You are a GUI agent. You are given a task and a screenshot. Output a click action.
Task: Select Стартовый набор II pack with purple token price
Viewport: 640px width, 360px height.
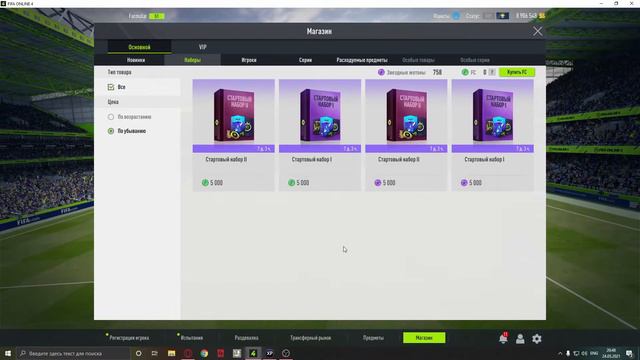406,135
